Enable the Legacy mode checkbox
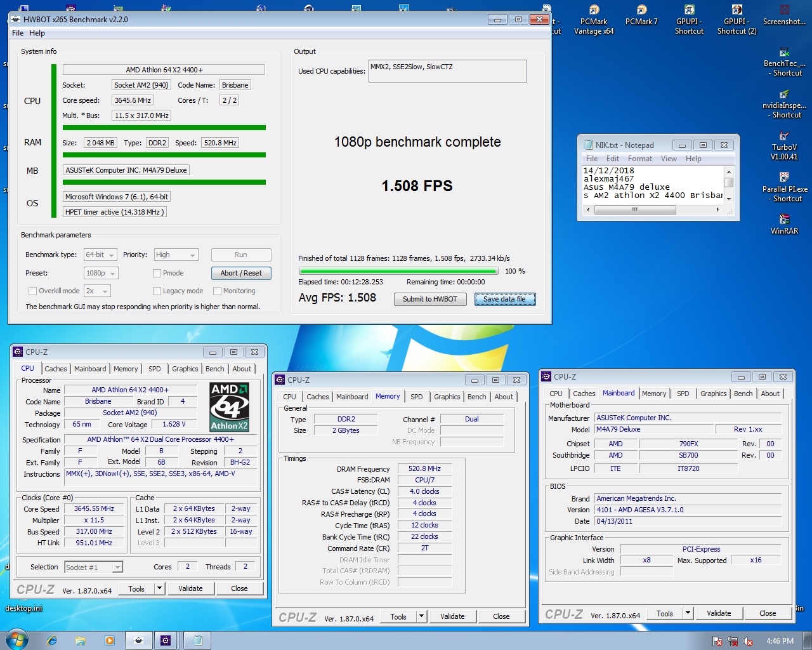Viewport: 812px width, 650px height. [x=157, y=291]
